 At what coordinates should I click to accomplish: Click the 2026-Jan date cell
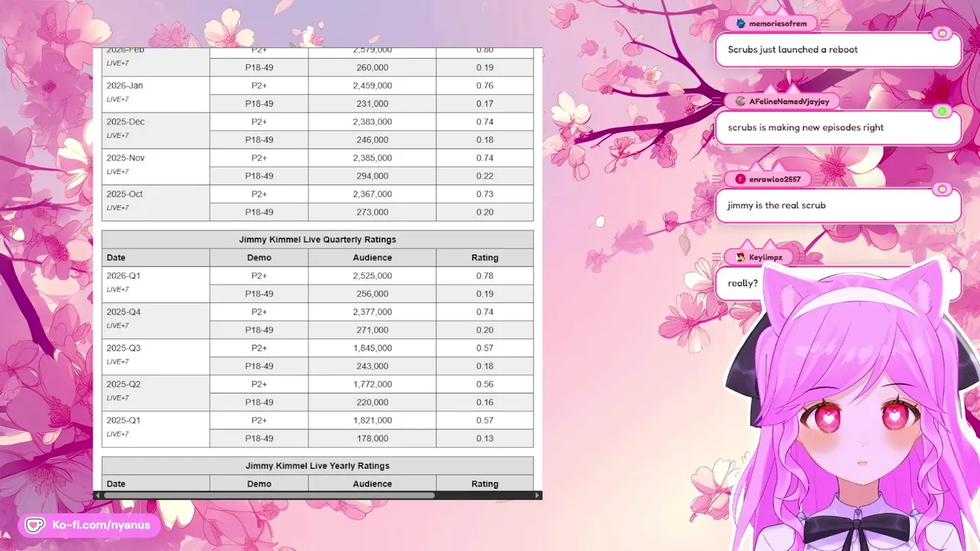[155, 94]
